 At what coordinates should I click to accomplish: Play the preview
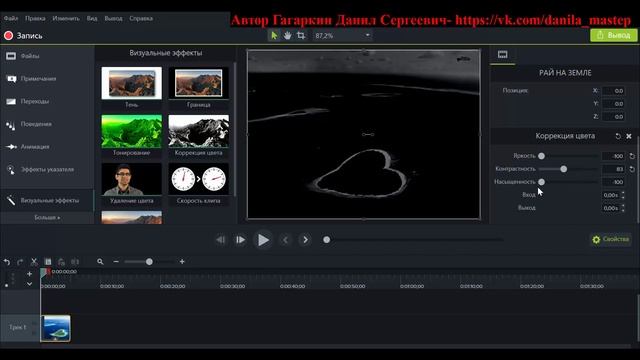click(263, 240)
